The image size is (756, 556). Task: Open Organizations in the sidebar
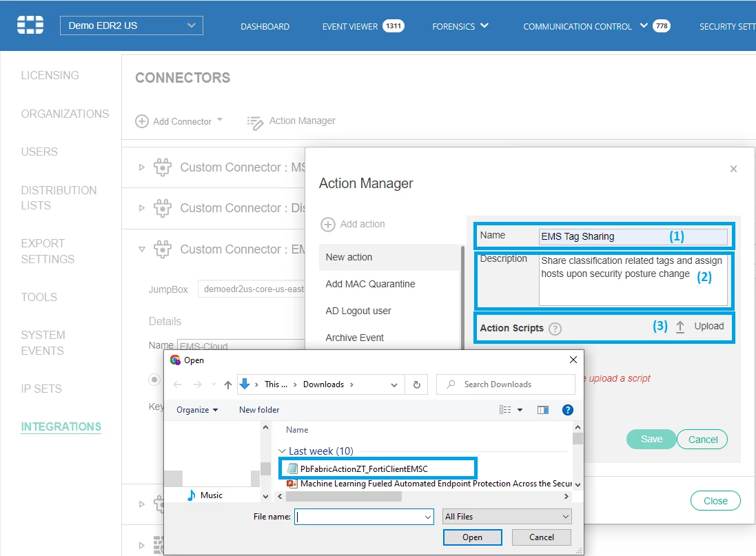65,114
